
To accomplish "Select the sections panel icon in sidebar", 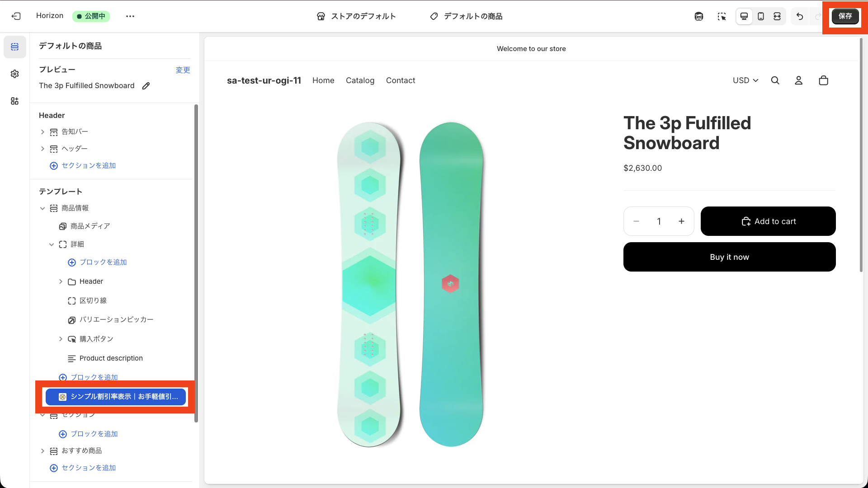I will pos(14,47).
